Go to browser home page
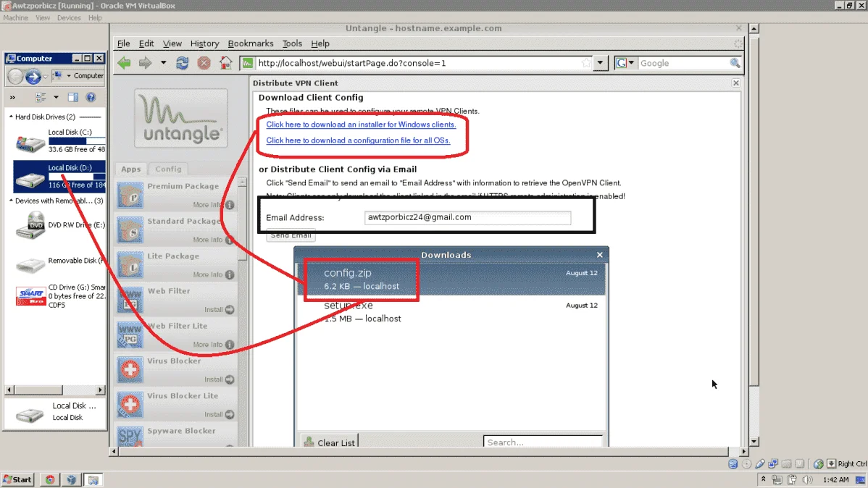868x488 pixels. pos(225,63)
